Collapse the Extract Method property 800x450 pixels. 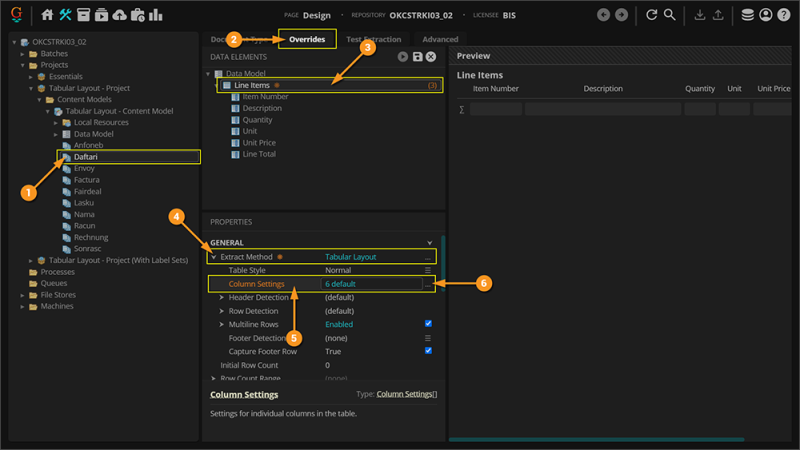click(x=212, y=257)
